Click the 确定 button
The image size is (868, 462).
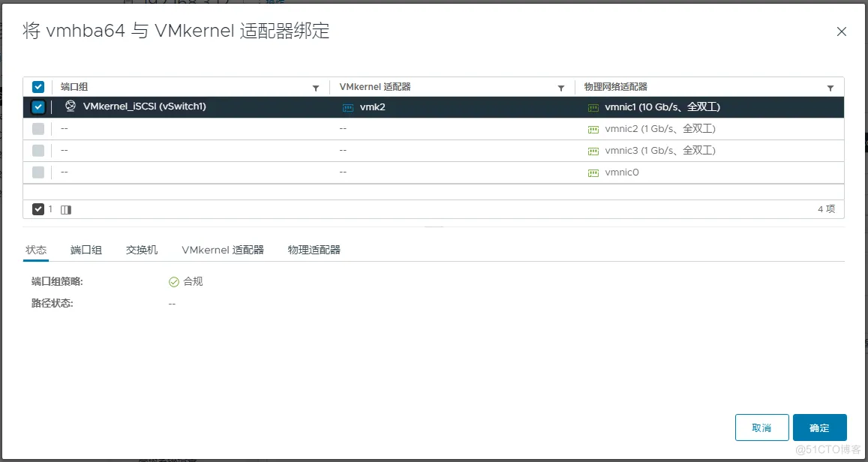pyautogui.click(x=820, y=427)
